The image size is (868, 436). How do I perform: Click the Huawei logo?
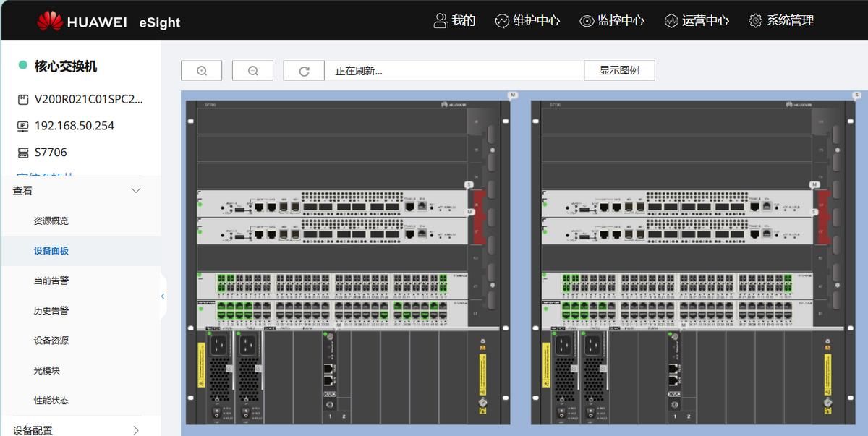[x=50, y=21]
